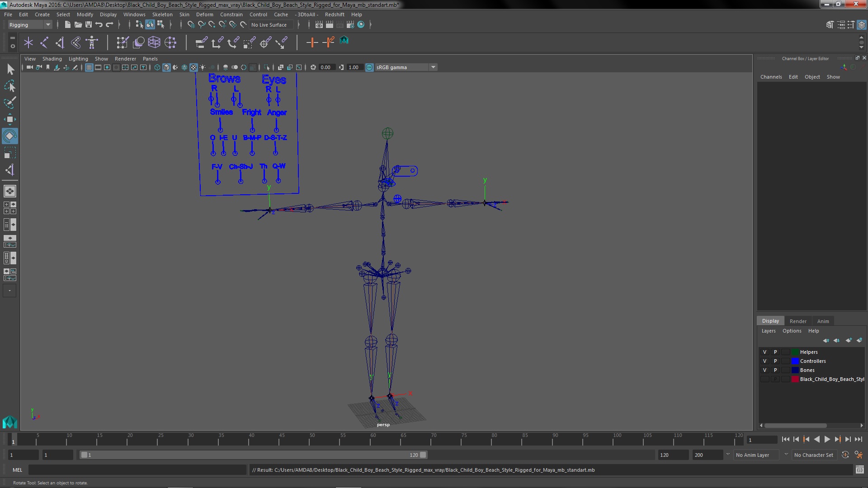Image resolution: width=868 pixels, height=488 pixels.
Task: Go to start of playback range button
Action: pyautogui.click(x=785, y=439)
